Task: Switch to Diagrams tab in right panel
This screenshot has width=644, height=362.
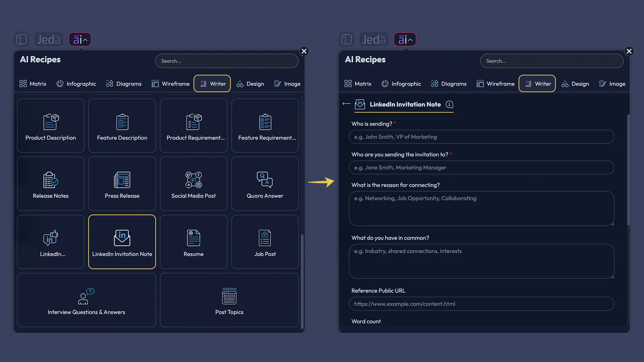Action: coord(449,83)
